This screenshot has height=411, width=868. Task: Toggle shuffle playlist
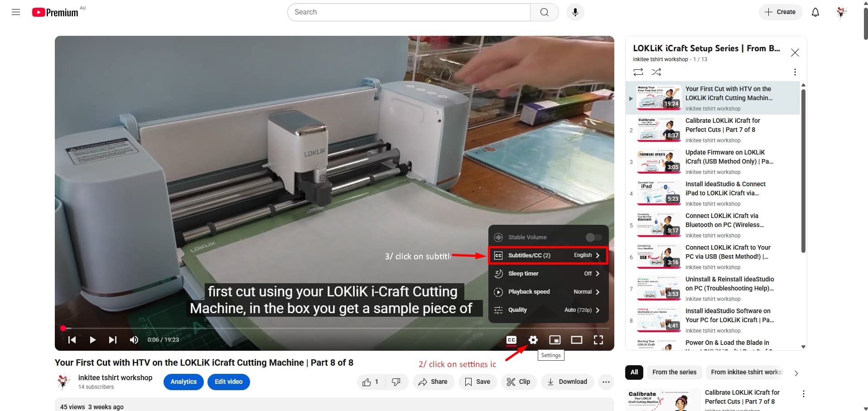pos(656,72)
